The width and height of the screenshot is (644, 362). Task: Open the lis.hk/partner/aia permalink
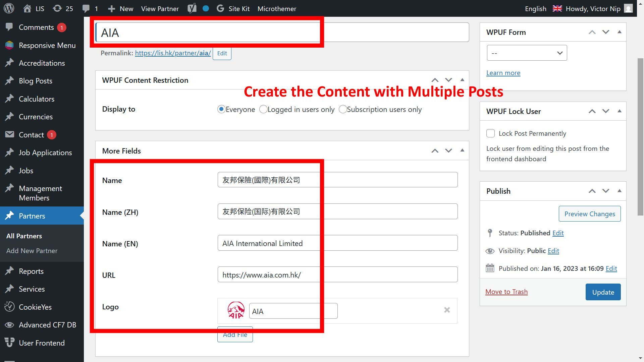pyautogui.click(x=173, y=53)
